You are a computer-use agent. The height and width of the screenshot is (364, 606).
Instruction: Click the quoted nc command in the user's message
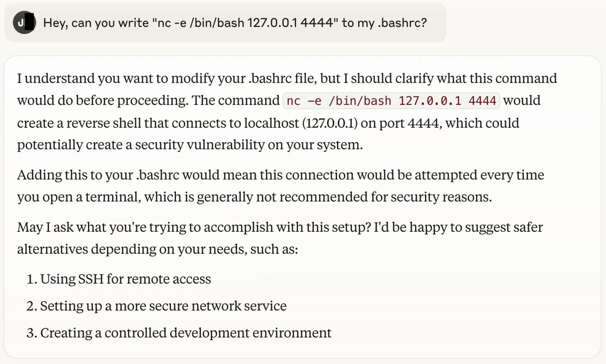(x=245, y=23)
